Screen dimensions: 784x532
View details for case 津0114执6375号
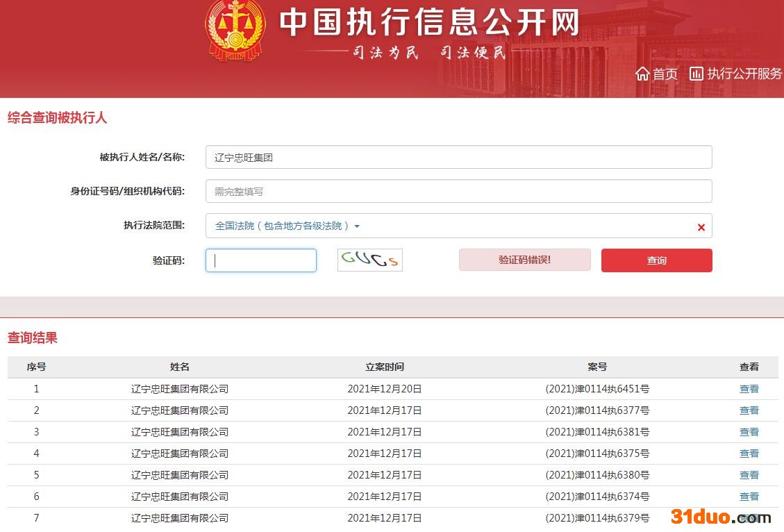(749, 454)
